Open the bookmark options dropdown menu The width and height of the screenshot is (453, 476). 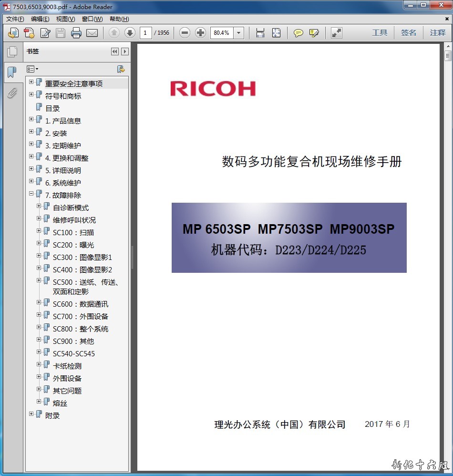[x=32, y=69]
